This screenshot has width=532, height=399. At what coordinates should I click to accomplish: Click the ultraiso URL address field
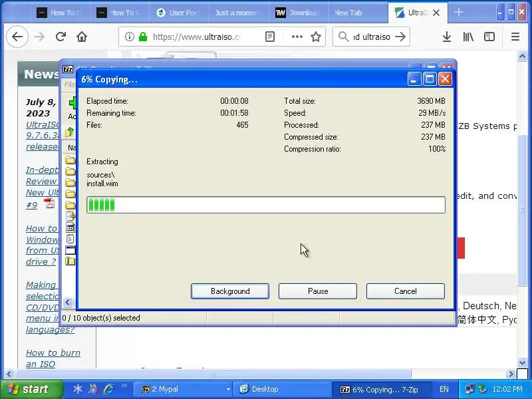pyautogui.click(x=196, y=37)
